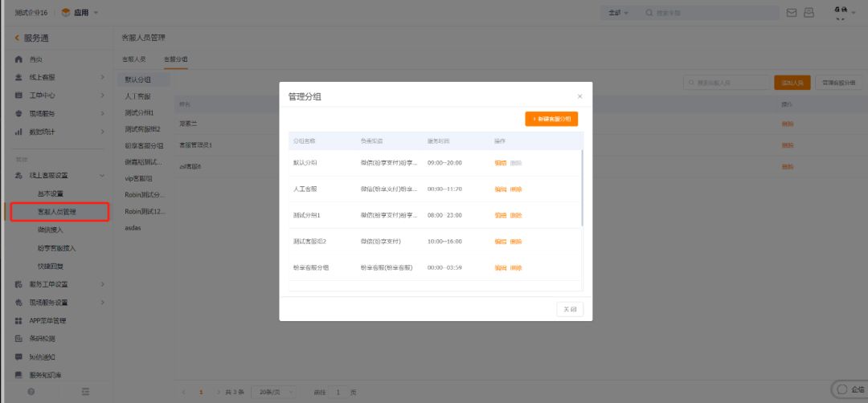Expand the 线上客服 sidebar menu
This screenshot has width=868, height=403.
pos(102,77)
